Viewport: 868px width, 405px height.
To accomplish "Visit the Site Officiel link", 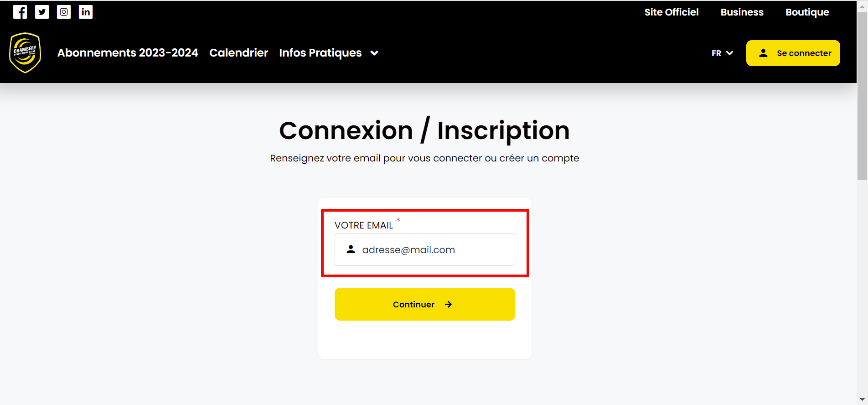I will pos(672,12).
